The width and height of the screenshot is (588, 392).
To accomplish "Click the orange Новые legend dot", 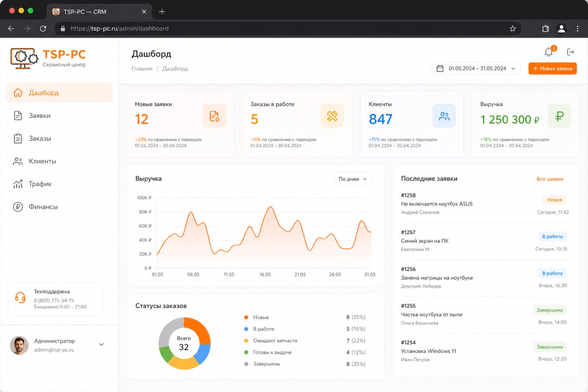I will 246,317.
